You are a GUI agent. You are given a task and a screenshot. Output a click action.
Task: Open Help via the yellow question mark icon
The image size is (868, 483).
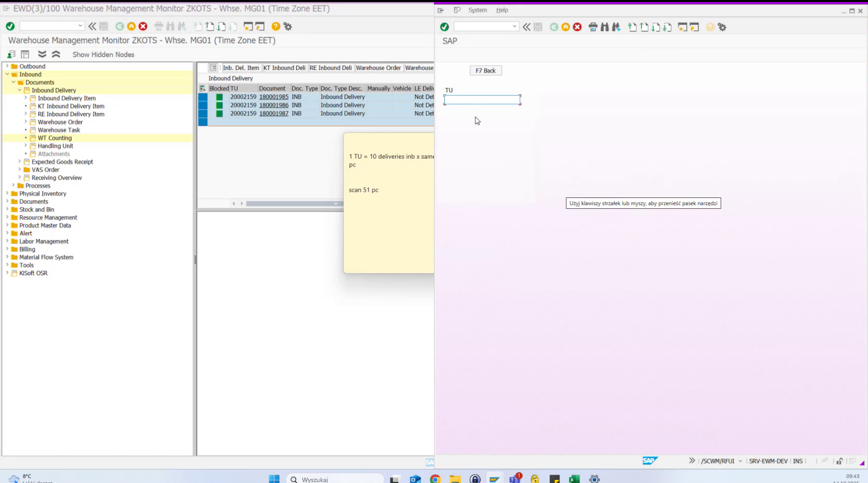(x=275, y=26)
